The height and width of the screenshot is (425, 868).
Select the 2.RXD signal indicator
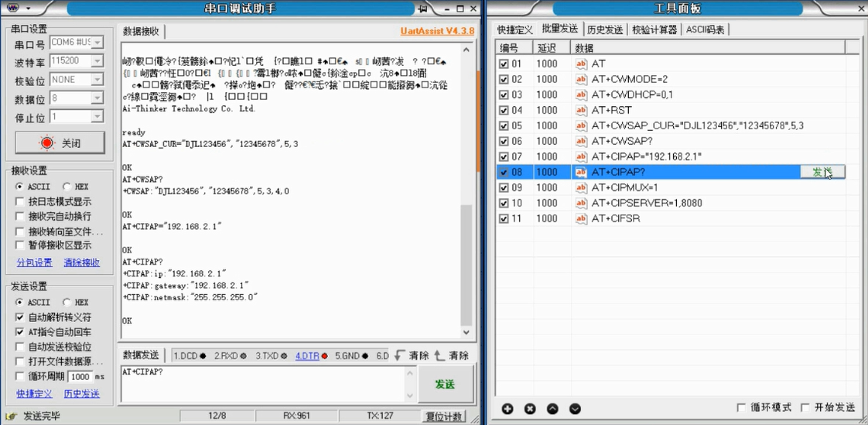(231, 356)
